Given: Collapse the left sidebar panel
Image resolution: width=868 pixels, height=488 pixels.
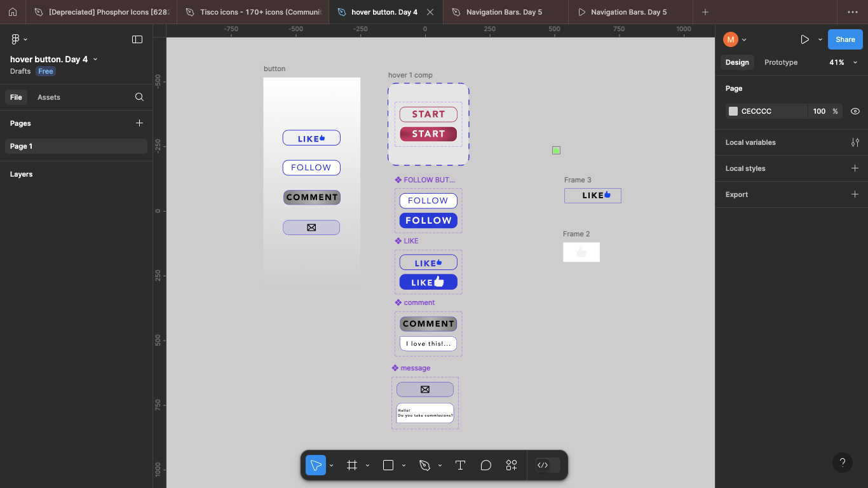Looking at the screenshot, I should click(137, 39).
